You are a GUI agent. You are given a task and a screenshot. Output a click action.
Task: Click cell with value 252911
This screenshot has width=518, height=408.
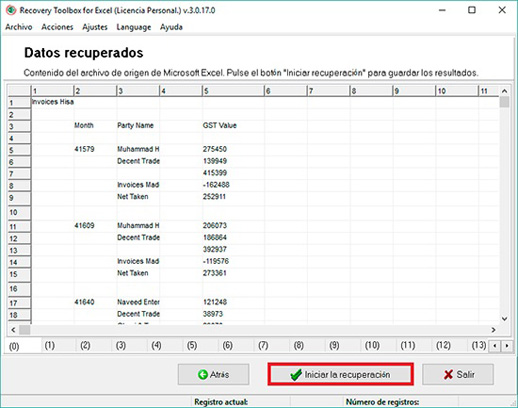click(233, 197)
